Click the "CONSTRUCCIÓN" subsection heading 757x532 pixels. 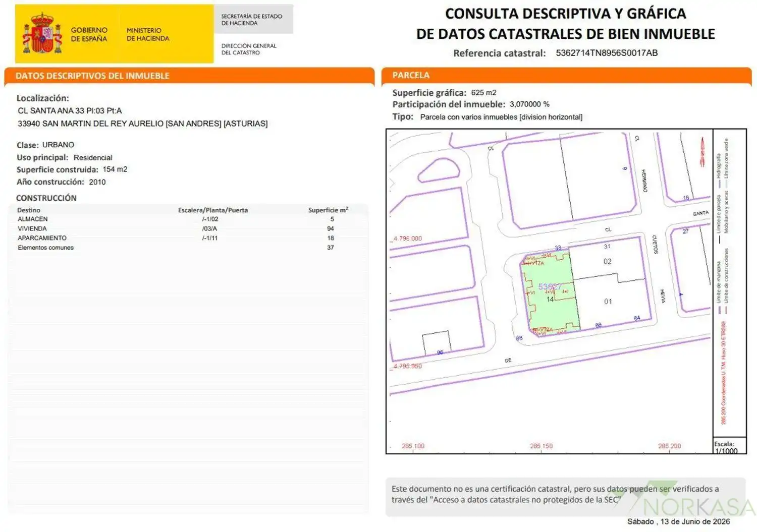46,198
